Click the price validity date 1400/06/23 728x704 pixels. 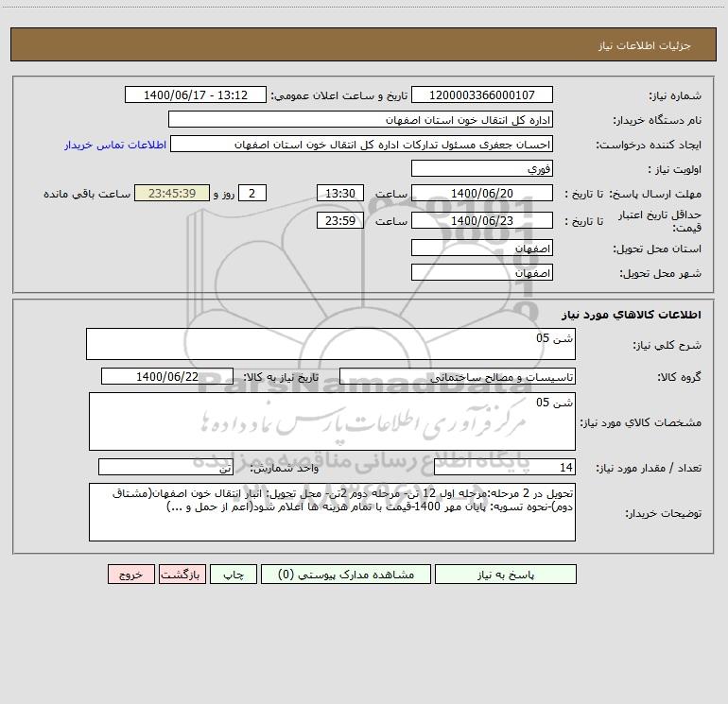point(482,220)
